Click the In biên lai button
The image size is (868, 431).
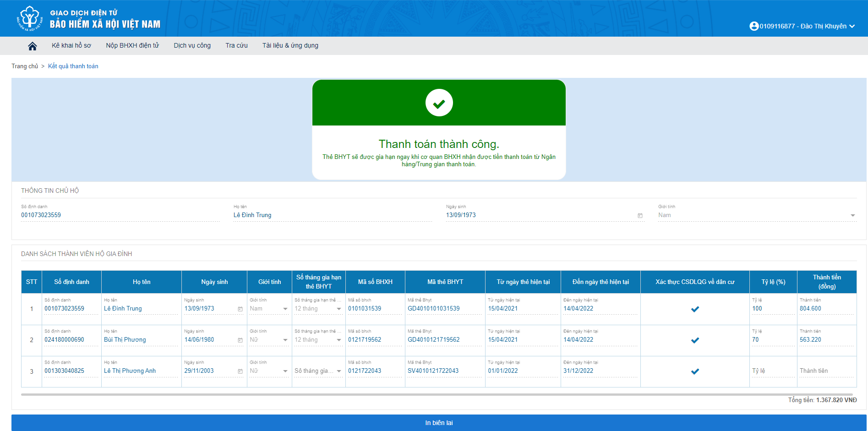(438, 423)
